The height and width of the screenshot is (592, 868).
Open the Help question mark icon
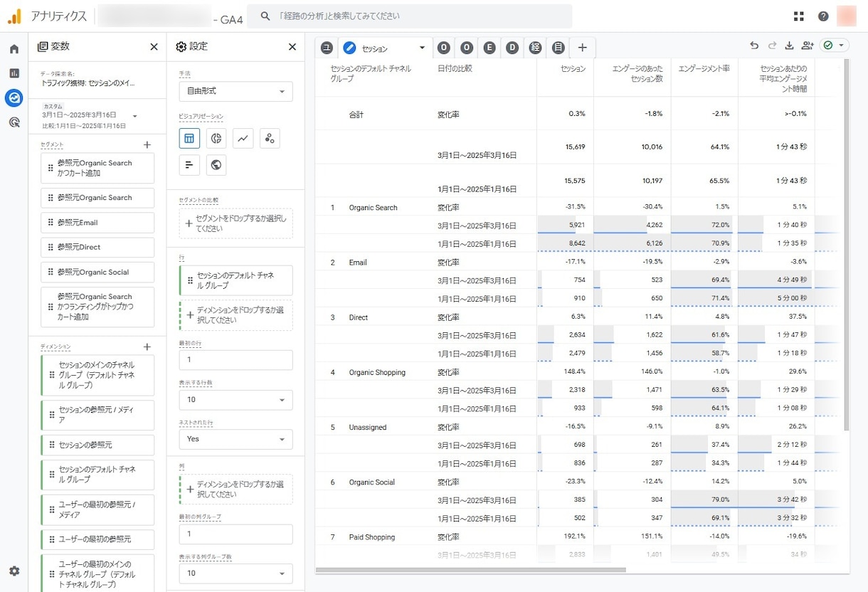coord(823,16)
